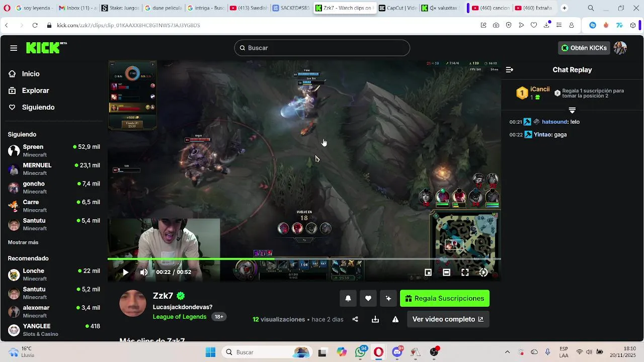Open the Explorar page

tap(35, 90)
